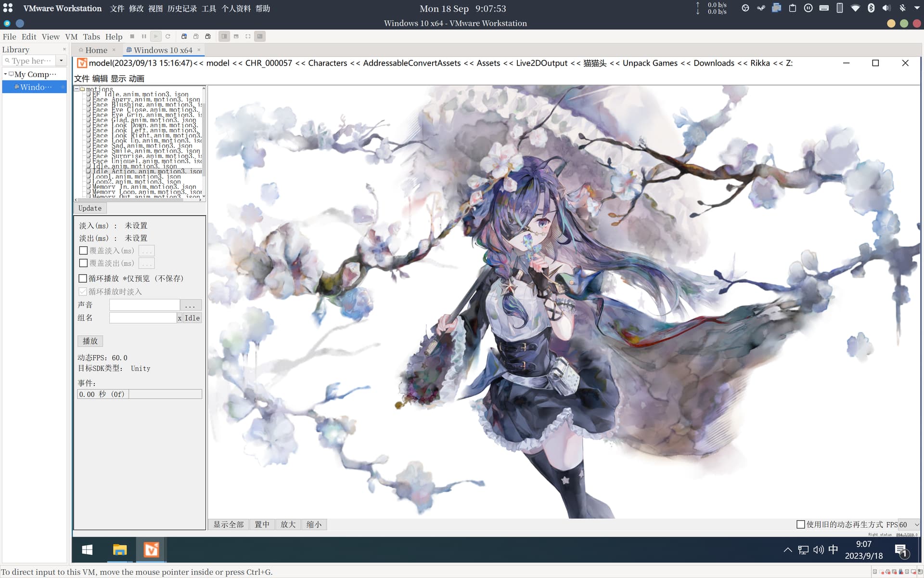
Task: Click the revert to snapshot toolbar icon
Action: click(x=196, y=37)
